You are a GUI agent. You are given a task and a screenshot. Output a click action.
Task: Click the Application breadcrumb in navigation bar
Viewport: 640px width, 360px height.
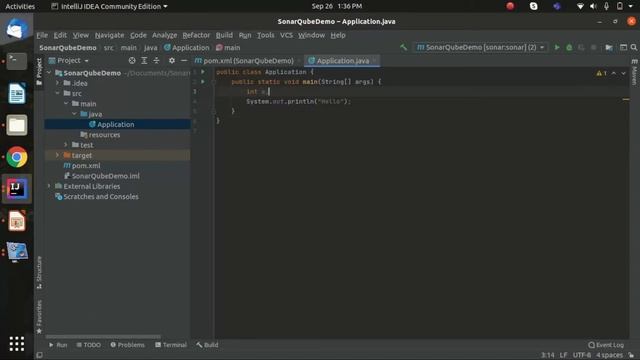pyautogui.click(x=187, y=47)
